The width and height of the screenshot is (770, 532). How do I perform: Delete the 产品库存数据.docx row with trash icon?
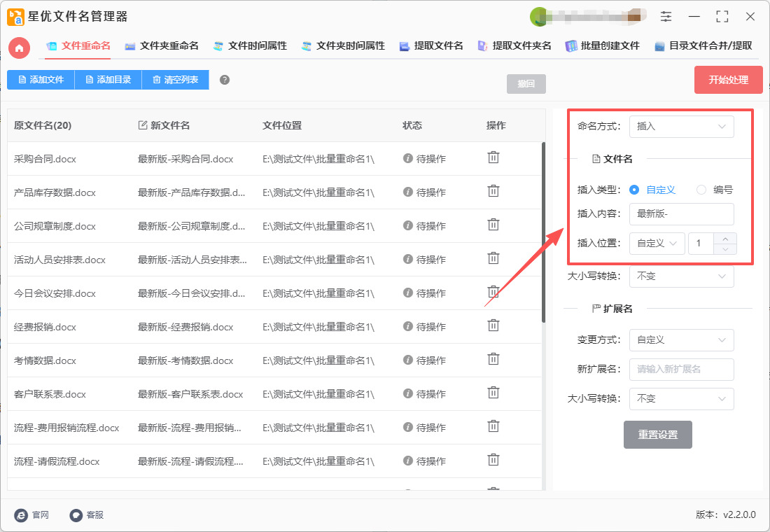pos(493,191)
